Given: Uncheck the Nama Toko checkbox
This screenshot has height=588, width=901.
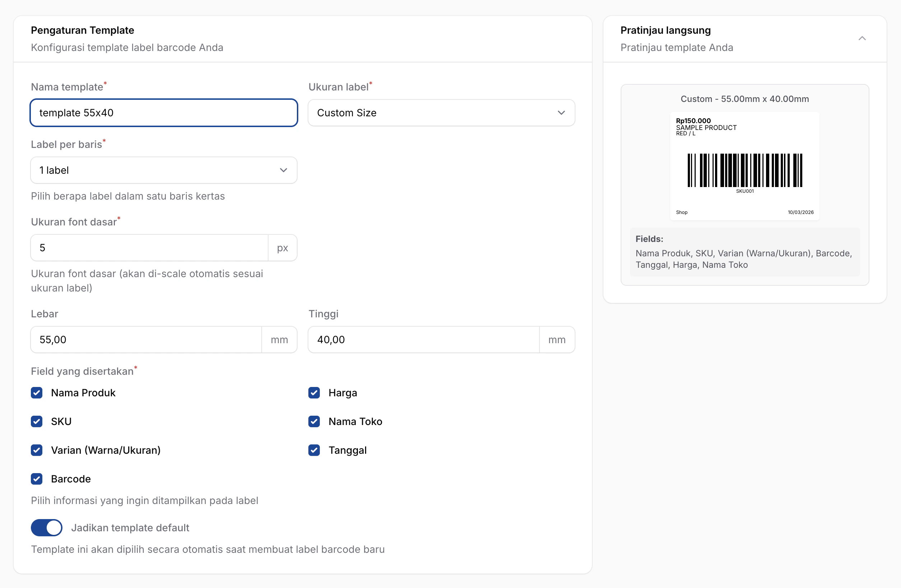Looking at the screenshot, I should pos(314,421).
